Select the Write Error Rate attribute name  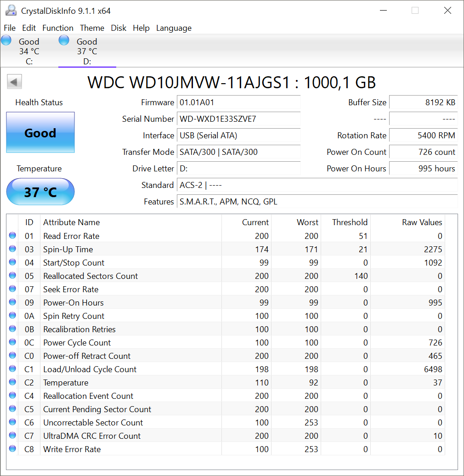pos(72,449)
